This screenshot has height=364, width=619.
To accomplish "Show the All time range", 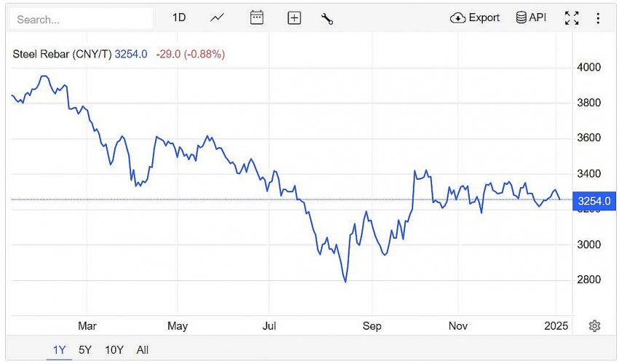I will tap(142, 350).
